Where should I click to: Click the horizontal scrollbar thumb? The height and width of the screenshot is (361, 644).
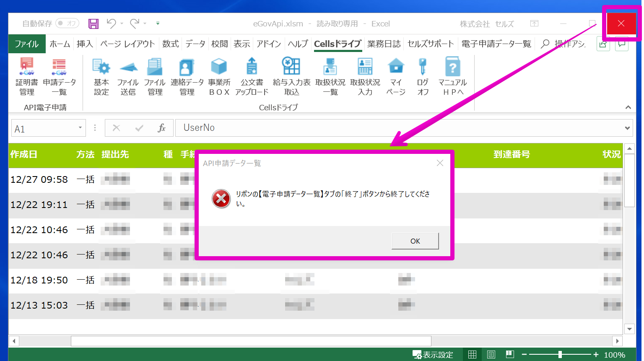[251, 341]
